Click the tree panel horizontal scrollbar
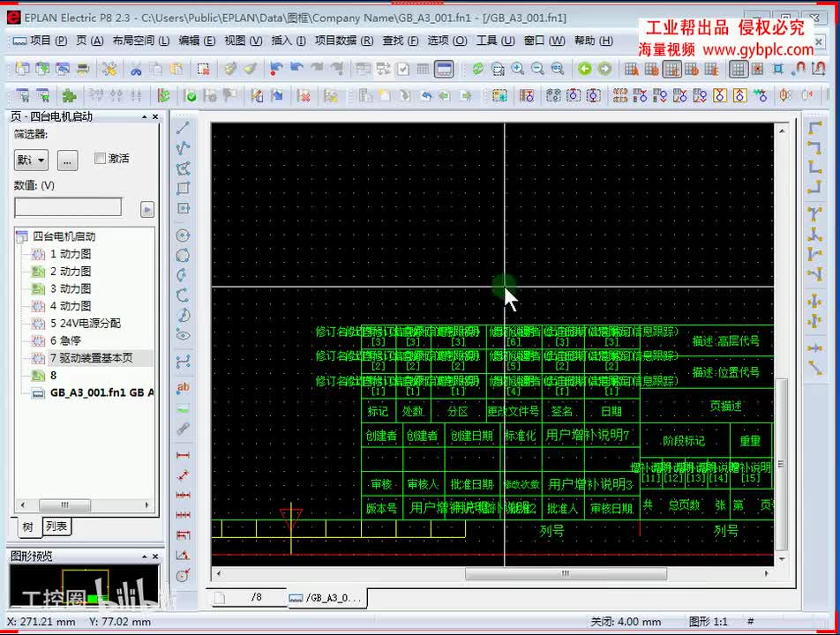 click(x=64, y=504)
